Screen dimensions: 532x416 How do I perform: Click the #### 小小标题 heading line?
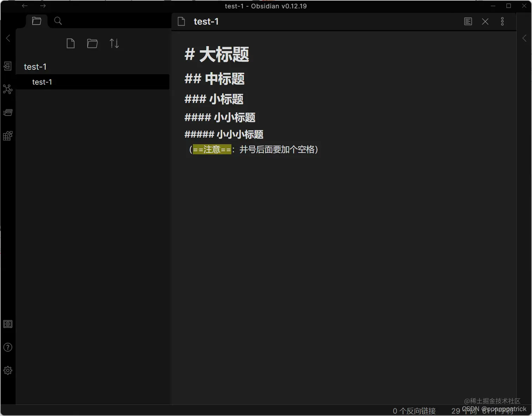coord(220,117)
